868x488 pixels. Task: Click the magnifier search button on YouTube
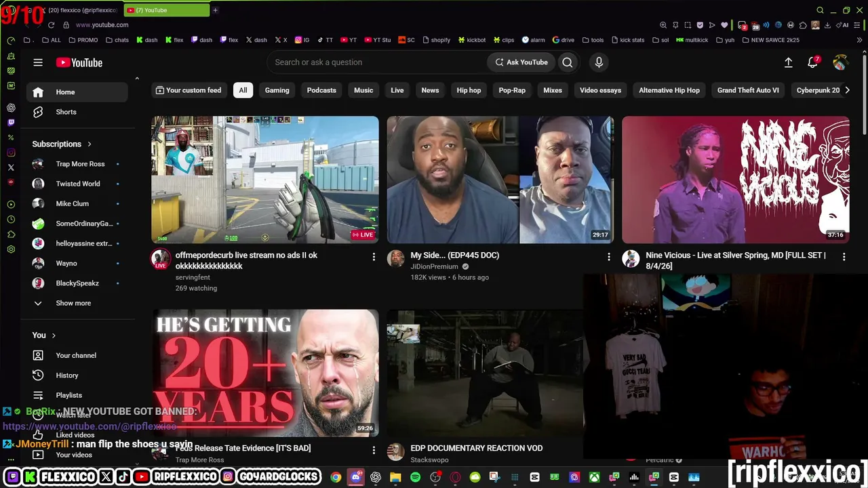pyautogui.click(x=568, y=62)
